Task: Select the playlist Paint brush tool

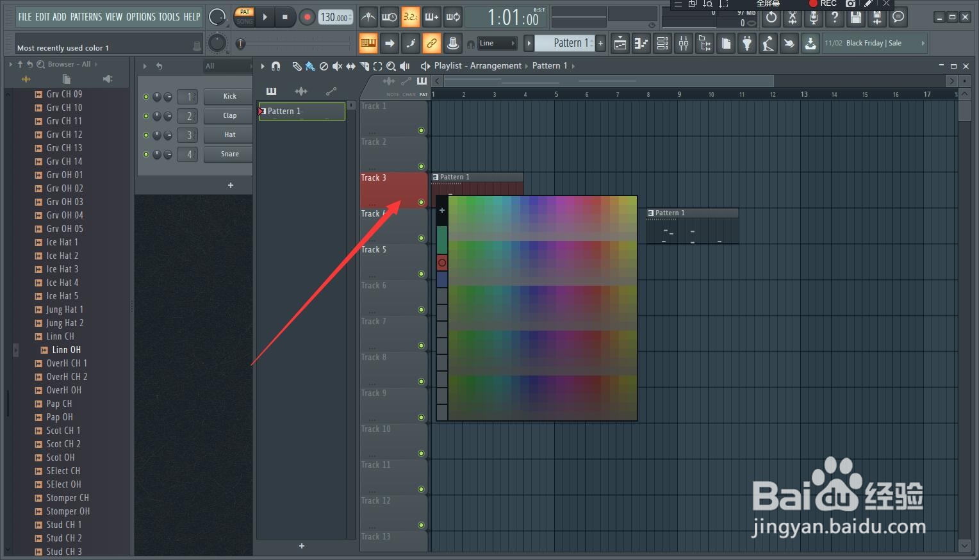Action: click(x=310, y=66)
